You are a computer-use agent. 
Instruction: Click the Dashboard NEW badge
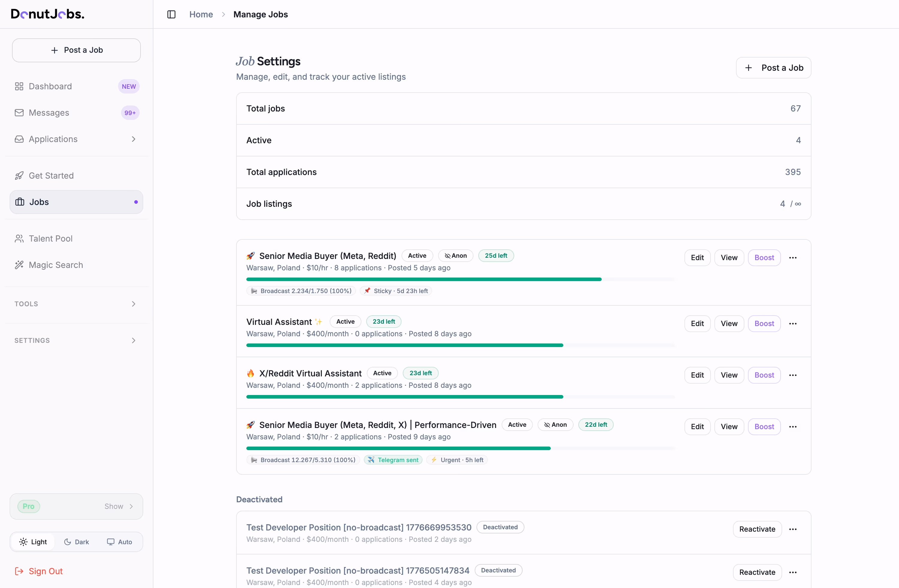click(x=129, y=87)
